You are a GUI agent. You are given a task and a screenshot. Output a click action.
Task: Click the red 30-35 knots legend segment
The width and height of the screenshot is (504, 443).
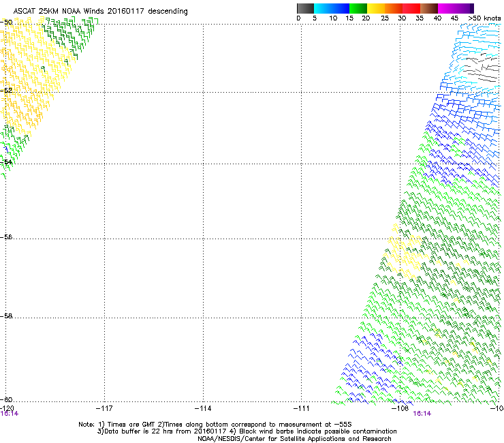pyautogui.click(x=411, y=8)
